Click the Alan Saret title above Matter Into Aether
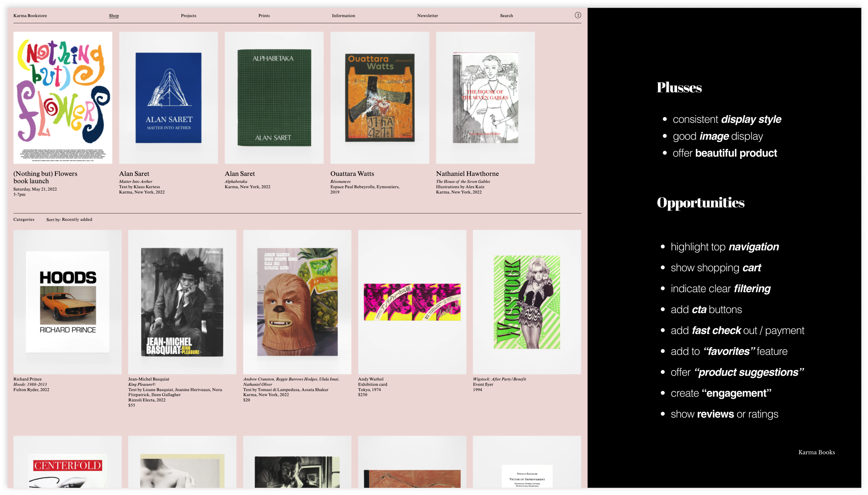Screen dimensions: 868x495 134,174
